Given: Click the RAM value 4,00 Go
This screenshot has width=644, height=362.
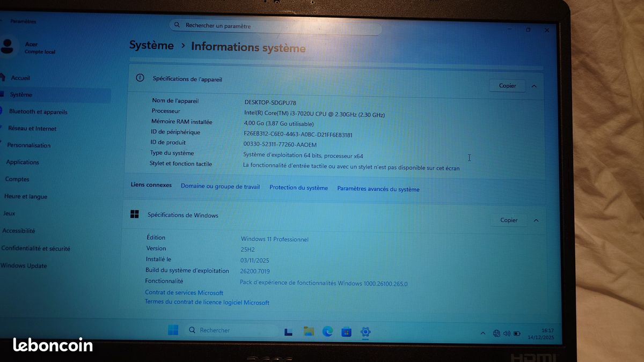Looking at the screenshot, I should [279, 124].
